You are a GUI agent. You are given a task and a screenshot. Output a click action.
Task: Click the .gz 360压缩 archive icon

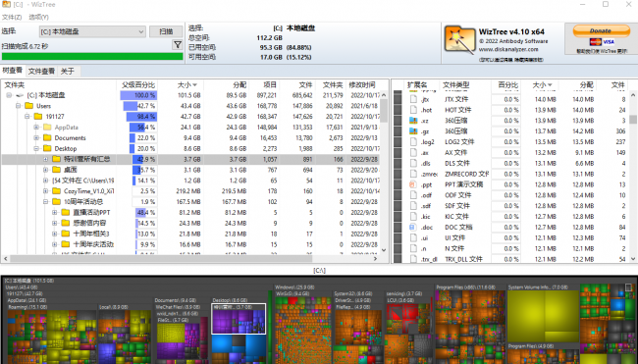[x=413, y=131]
